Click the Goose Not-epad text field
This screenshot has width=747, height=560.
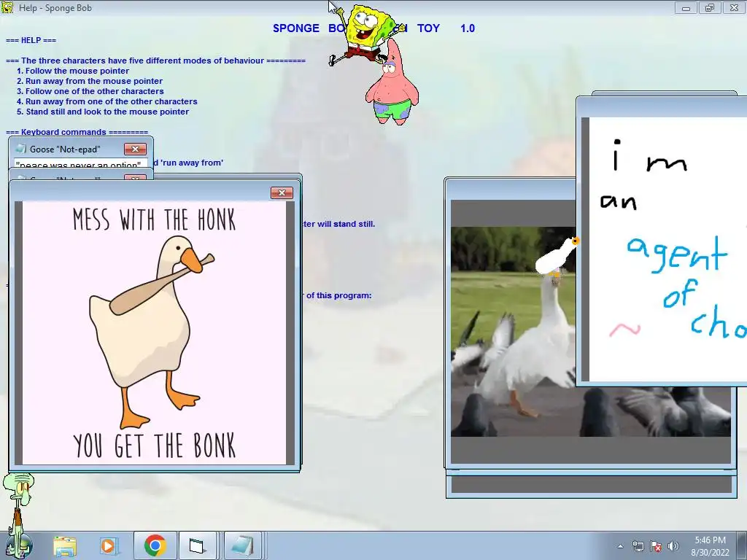pyautogui.click(x=80, y=163)
